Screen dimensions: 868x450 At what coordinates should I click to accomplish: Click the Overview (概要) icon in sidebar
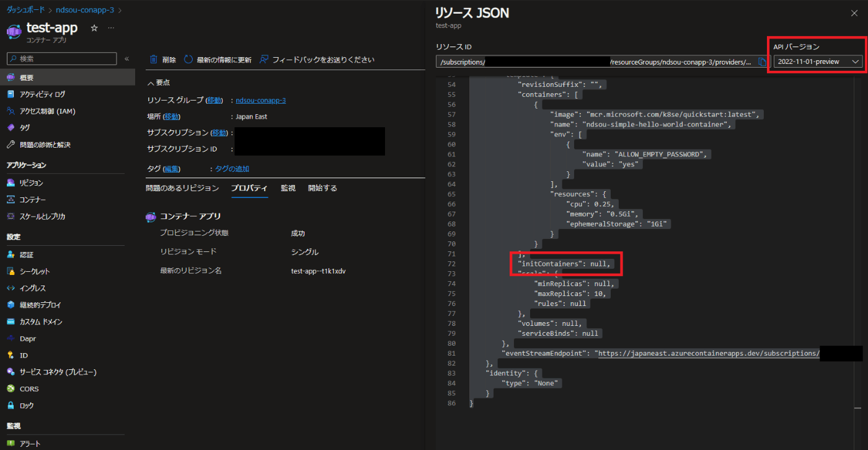point(11,78)
